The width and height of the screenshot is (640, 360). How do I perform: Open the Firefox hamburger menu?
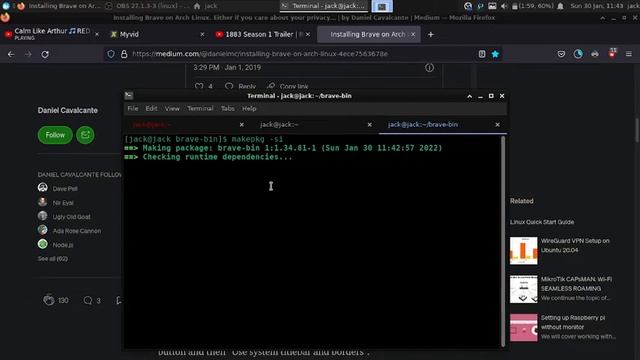[629, 54]
